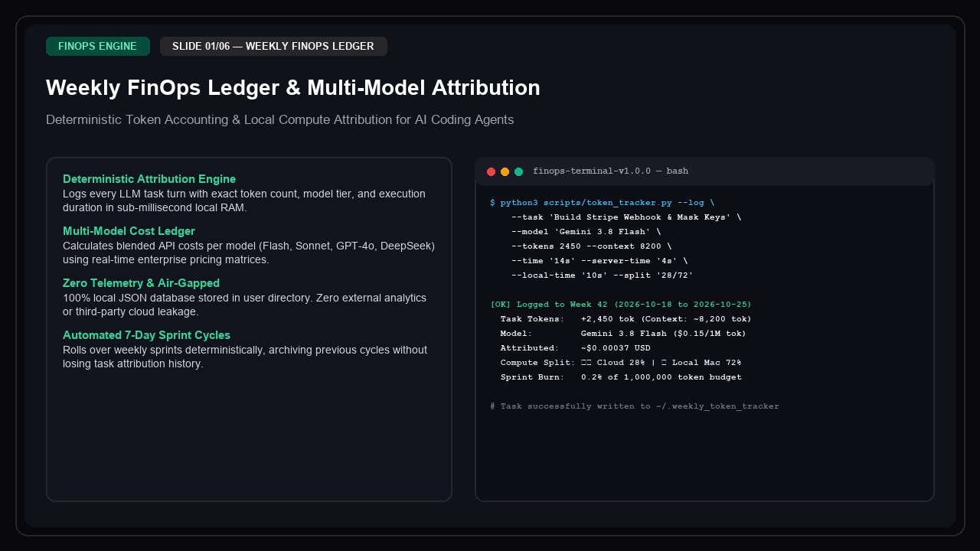Select the Deterministic Attribution Engine heading
The height and width of the screenshot is (551, 980).
149,179
